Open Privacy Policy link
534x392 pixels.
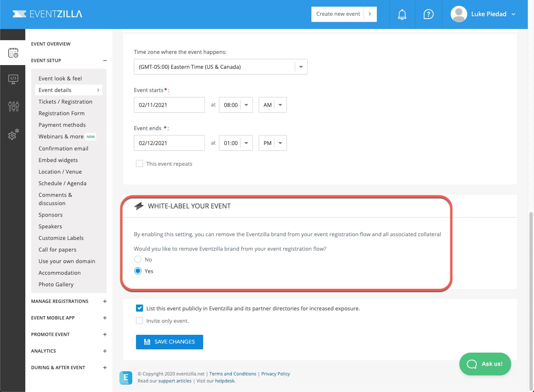[x=276, y=374]
